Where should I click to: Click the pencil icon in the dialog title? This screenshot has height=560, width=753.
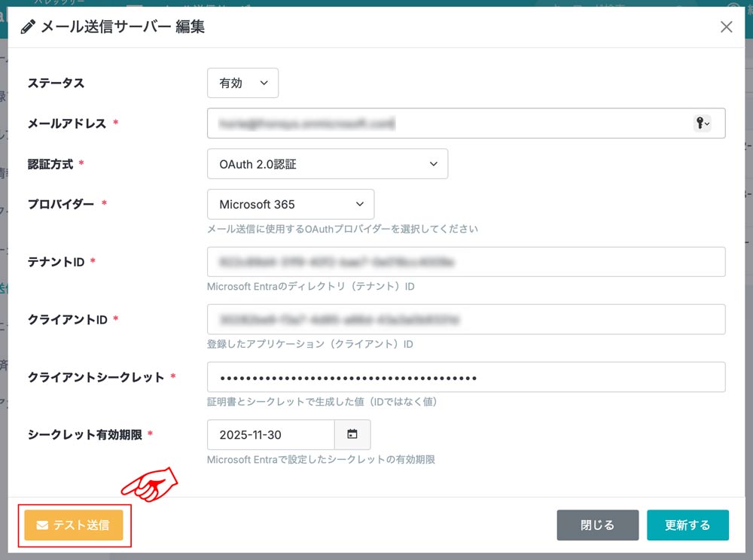(x=28, y=27)
